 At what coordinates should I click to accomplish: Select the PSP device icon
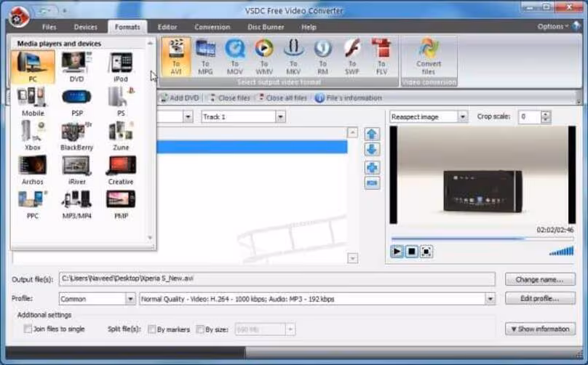click(x=76, y=101)
